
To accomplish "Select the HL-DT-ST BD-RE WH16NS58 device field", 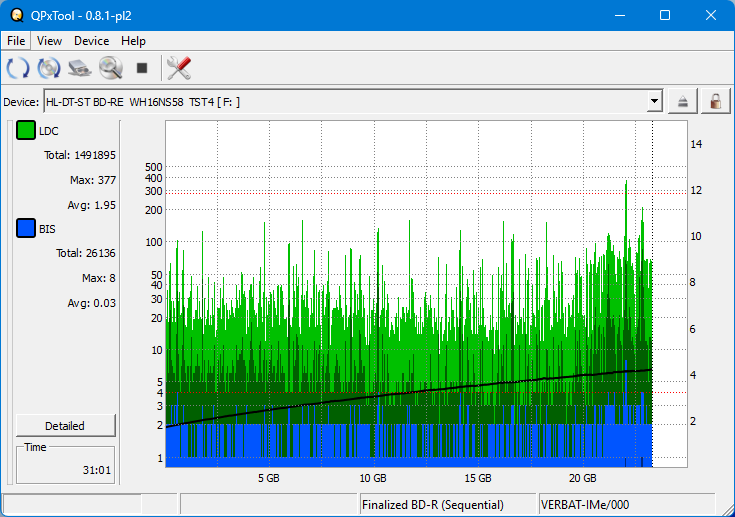I will (352, 101).
